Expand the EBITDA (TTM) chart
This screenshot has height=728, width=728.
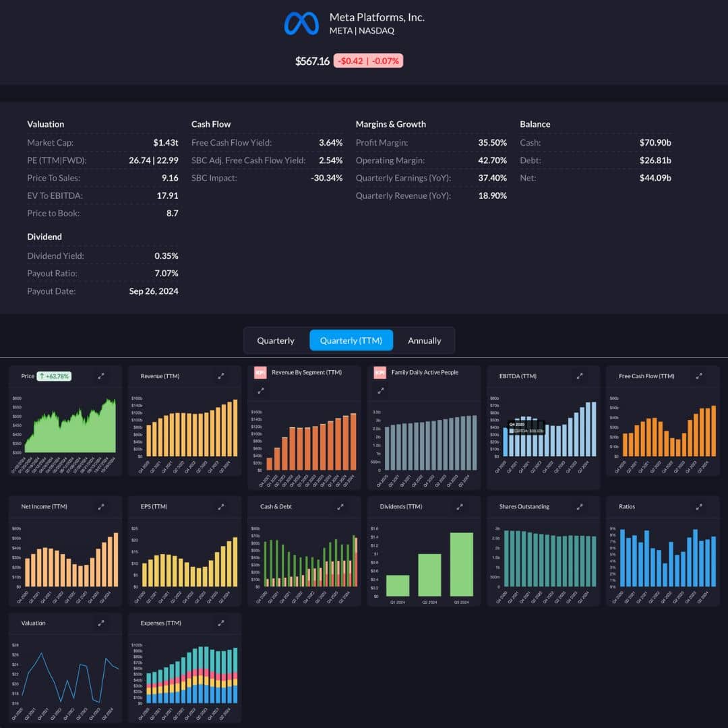pyautogui.click(x=580, y=376)
